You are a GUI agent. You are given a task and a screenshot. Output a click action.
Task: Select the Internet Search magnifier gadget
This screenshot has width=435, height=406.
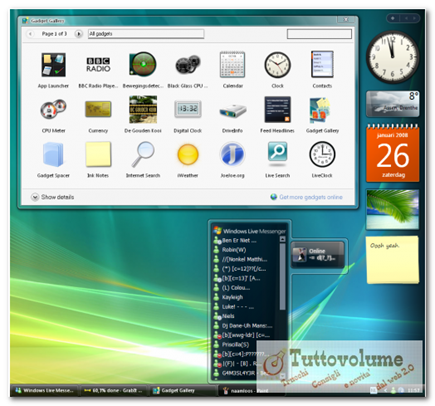143,154
